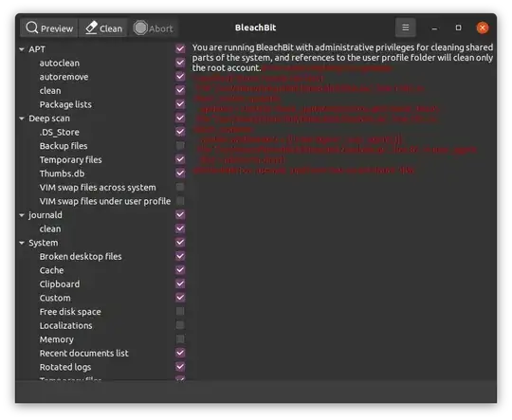Select the Deep scan row label

tap(49, 119)
